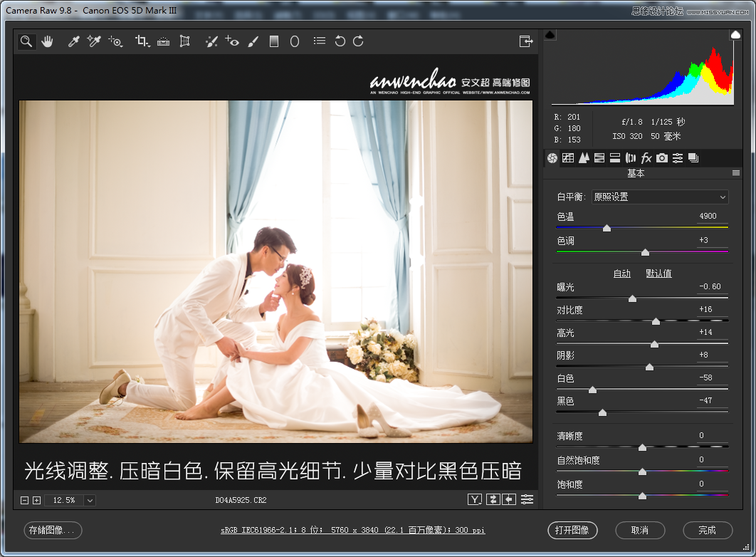The image size is (756, 557).
Task: Toggle copy current settings to before
Action: click(x=509, y=500)
